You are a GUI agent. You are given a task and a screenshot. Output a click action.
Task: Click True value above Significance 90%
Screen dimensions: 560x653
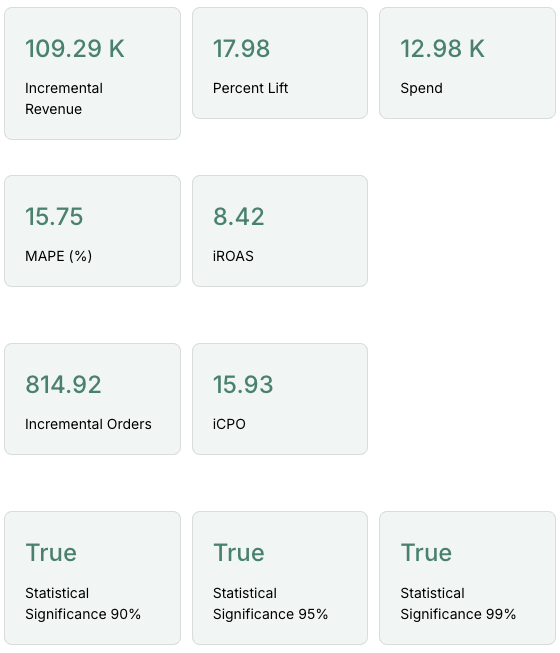point(51,553)
